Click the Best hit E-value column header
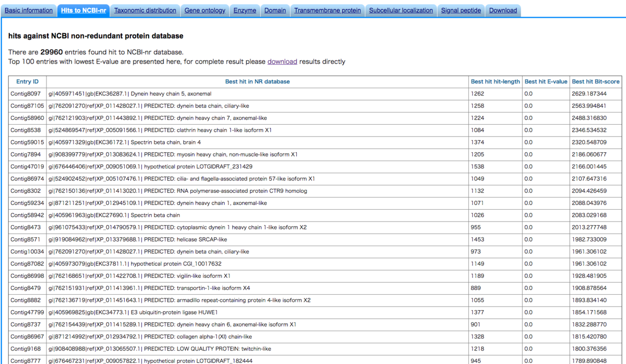Viewport: 626px width, 364px height. click(546, 82)
